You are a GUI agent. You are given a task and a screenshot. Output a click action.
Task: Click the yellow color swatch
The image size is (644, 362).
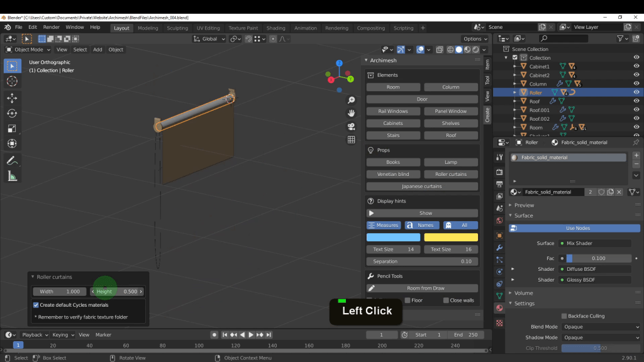[x=451, y=237]
